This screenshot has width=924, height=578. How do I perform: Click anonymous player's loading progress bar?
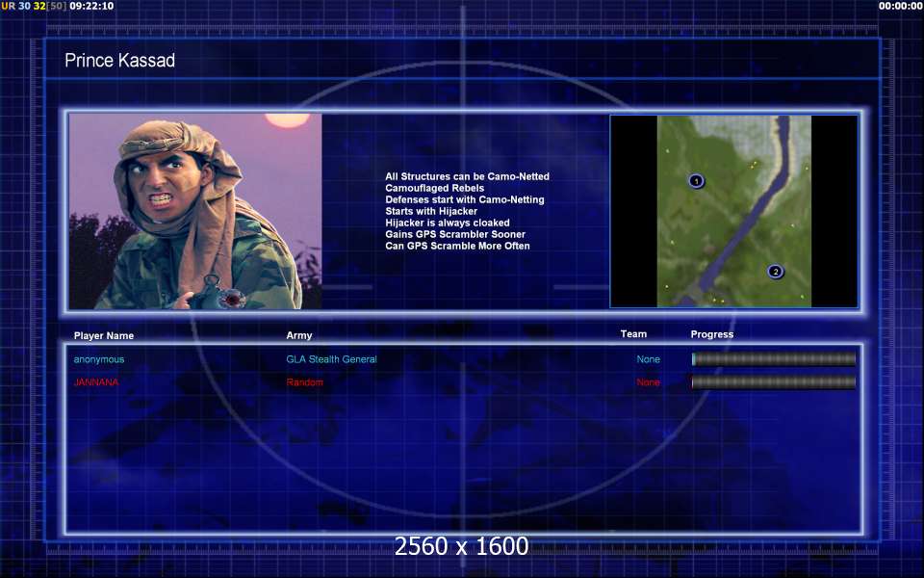click(x=774, y=359)
